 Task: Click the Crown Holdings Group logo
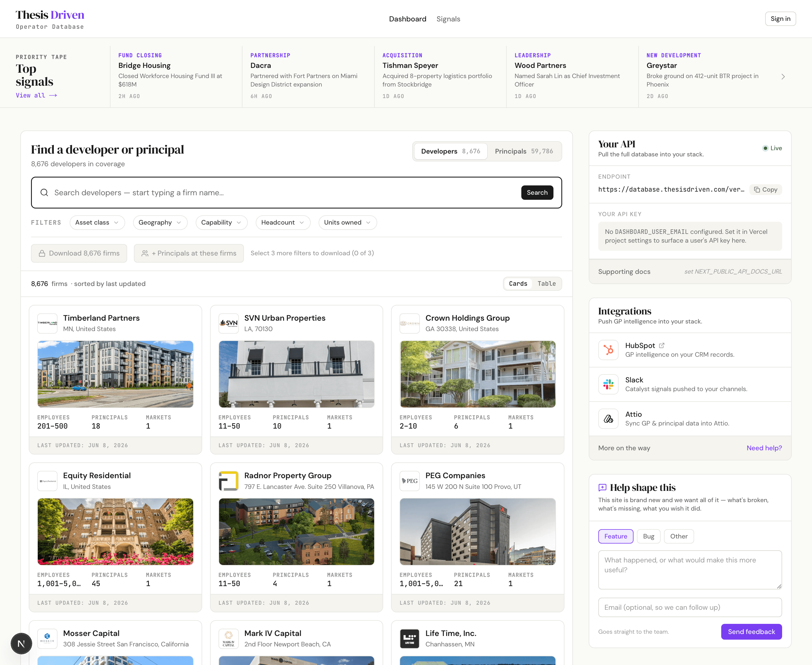[x=410, y=323]
